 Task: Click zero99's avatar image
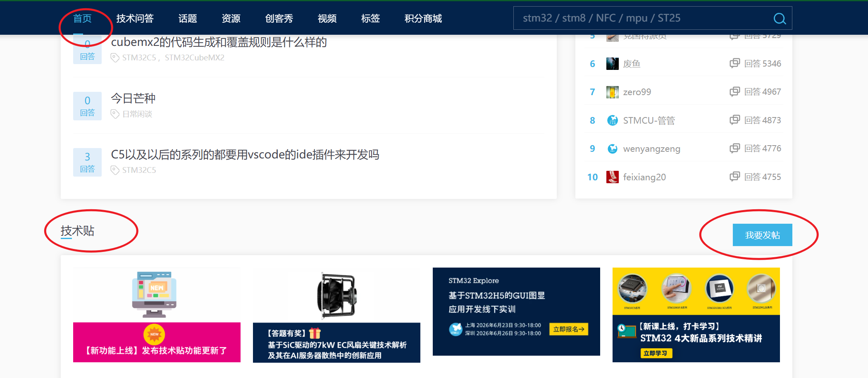[x=612, y=92]
